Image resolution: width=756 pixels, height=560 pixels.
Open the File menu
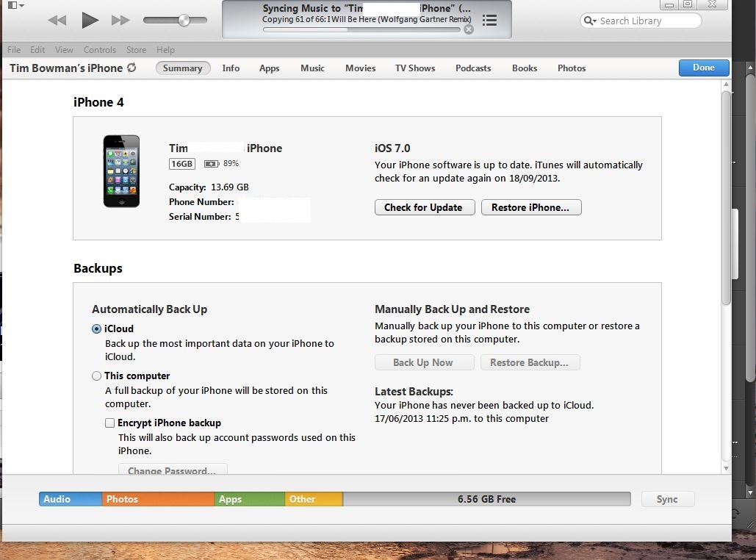coord(14,50)
